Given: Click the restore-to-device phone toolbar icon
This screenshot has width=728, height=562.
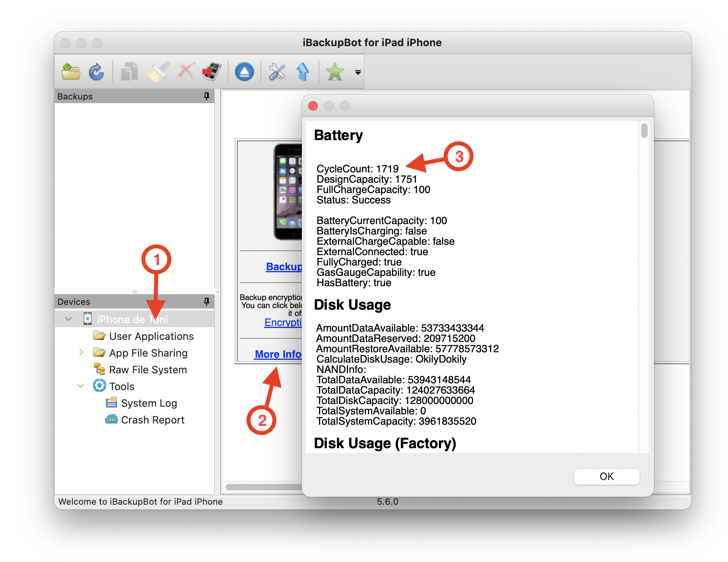Looking at the screenshot, I should [x=211, y=72].
